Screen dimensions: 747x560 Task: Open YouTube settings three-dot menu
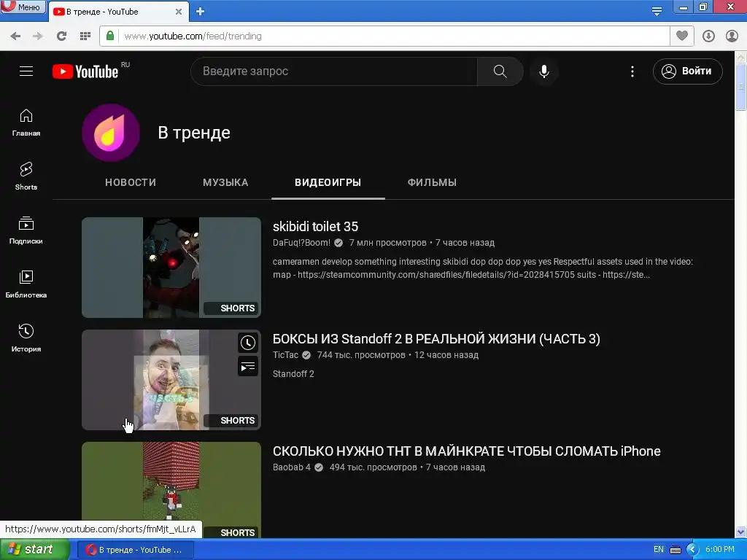(632, 71)
